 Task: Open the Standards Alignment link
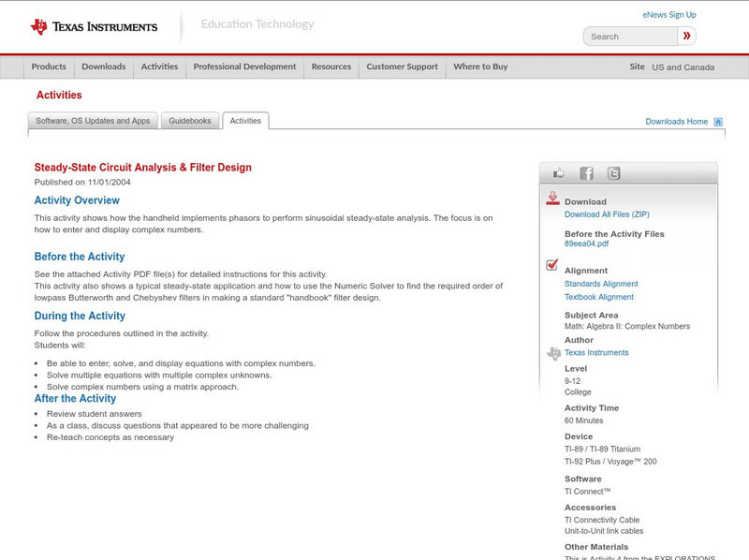(x=601, y=284)
